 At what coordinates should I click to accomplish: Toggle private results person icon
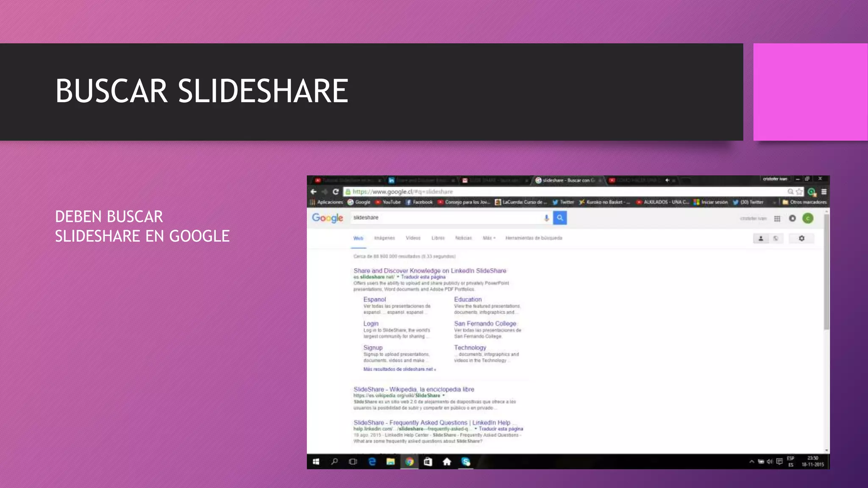pyautogui.click(x=761, y=238)
